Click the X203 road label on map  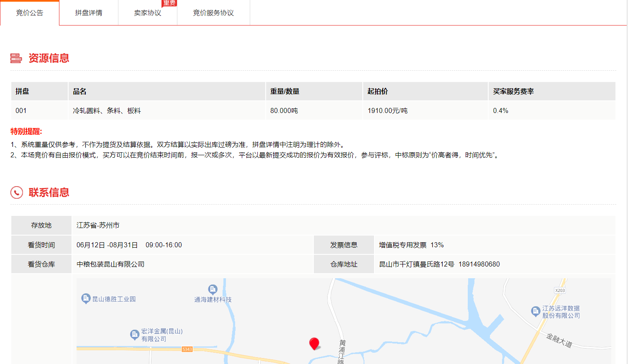coord(560,290)
